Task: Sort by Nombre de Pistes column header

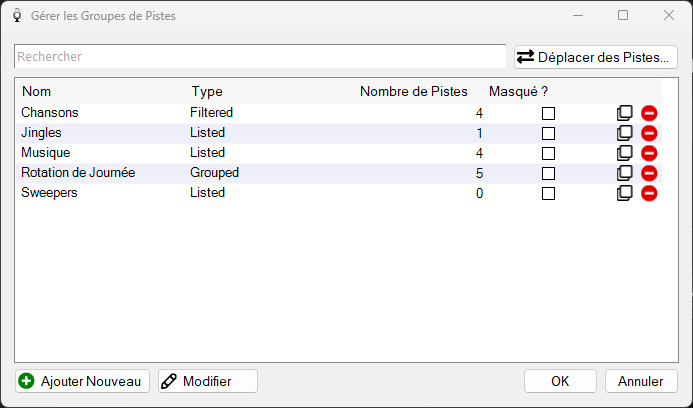Action: click(x=414, y=92)
